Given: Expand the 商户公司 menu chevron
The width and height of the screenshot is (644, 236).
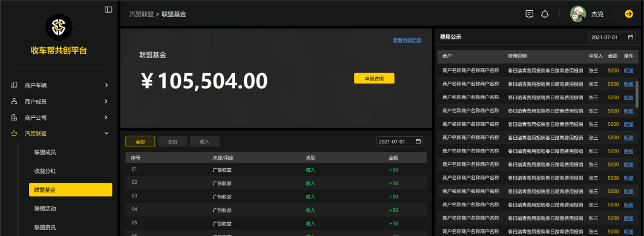Looking at the screenshot, I should (107, 117).
